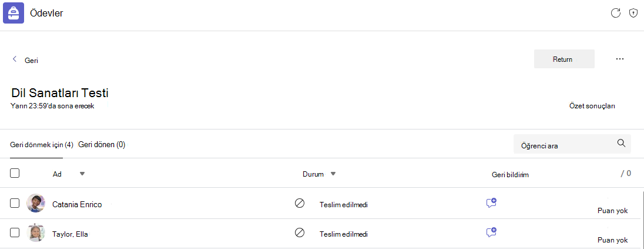Add feedback for Taylor, Ella
This screenshot has width=644, height=249.
click(x=491, y=233)
